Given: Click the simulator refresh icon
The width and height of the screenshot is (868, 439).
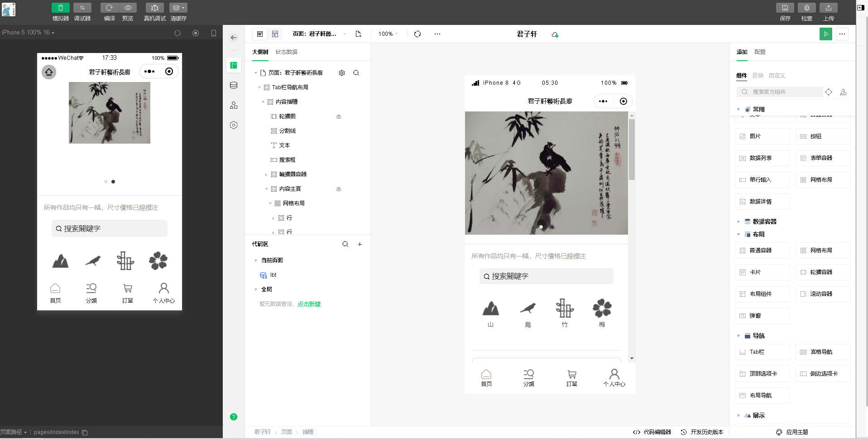Looking at the screenshot, I should tap(177, 33).
